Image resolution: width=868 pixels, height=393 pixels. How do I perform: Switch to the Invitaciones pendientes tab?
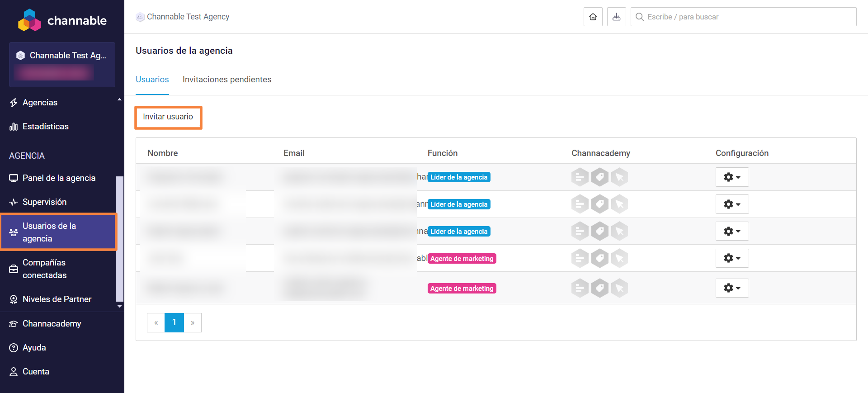pos(227,80)
